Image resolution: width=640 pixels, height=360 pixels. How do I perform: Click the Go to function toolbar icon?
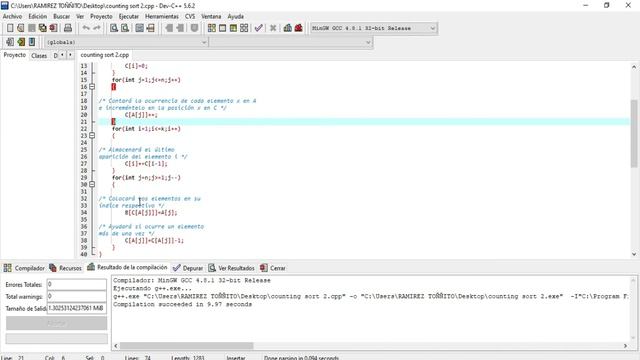click(x=140, y=28)
